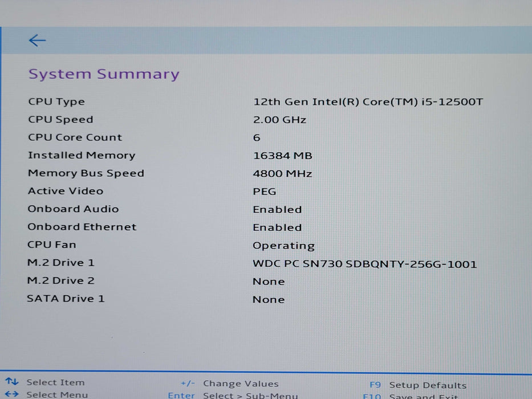The image size is (532, 399).
Task: Click the System Summary heading
Action: (x=104, y=74)
